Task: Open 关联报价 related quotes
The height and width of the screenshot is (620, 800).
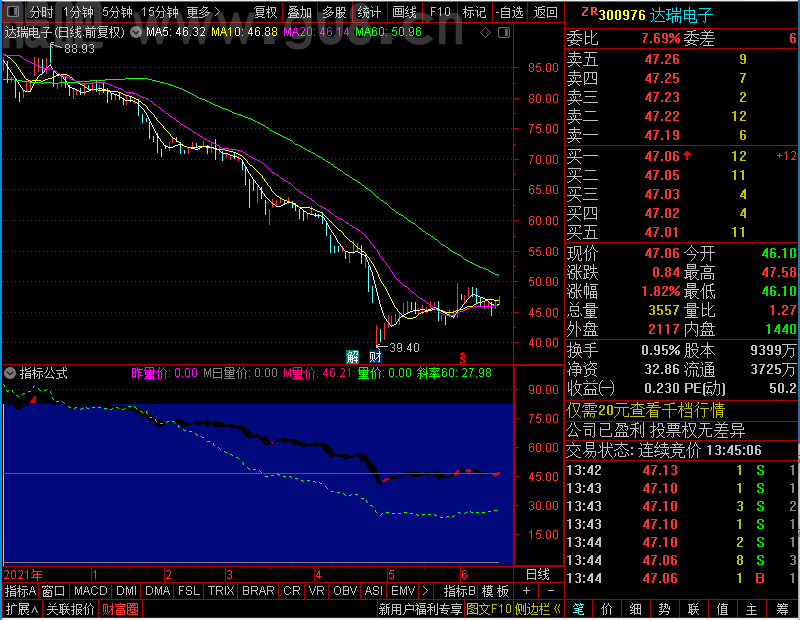Action: pos(70,609)
